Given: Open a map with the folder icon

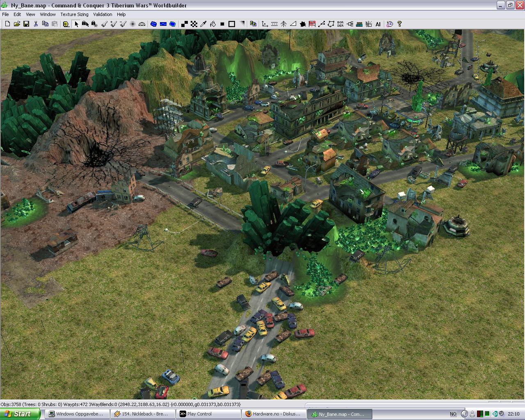Looking at the screenshot, I should (x=17, y=24).
